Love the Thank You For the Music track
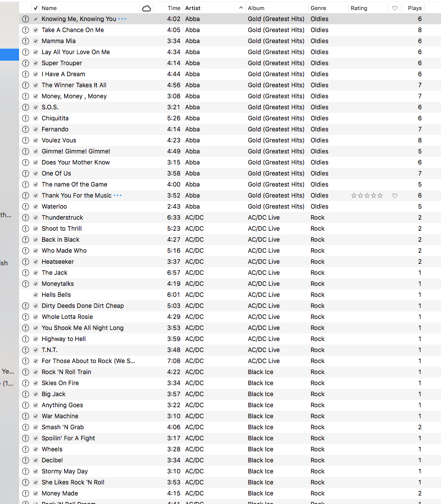 point(395,196)
